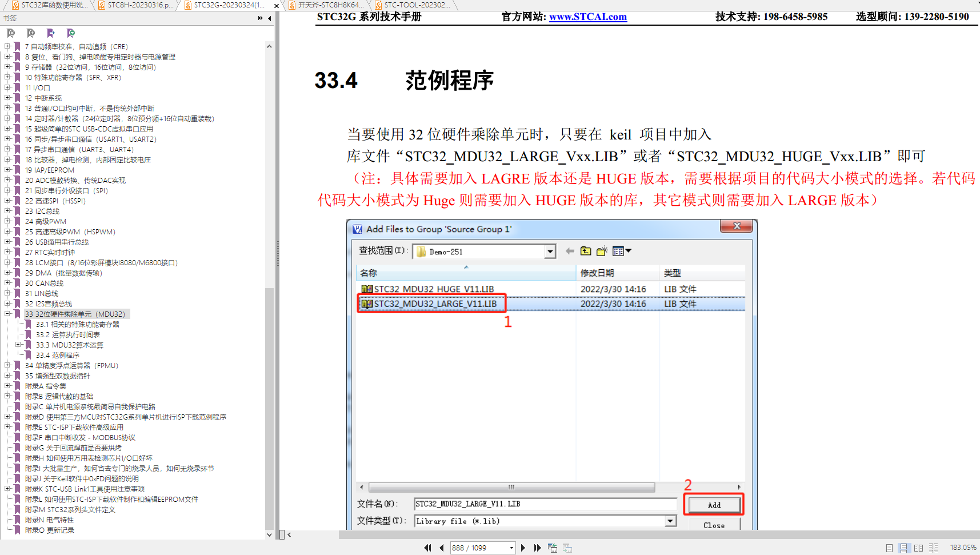Screen dimensions: 980x555
Task: Select the STC32G-20230324 tab
Action: [229, 5]
